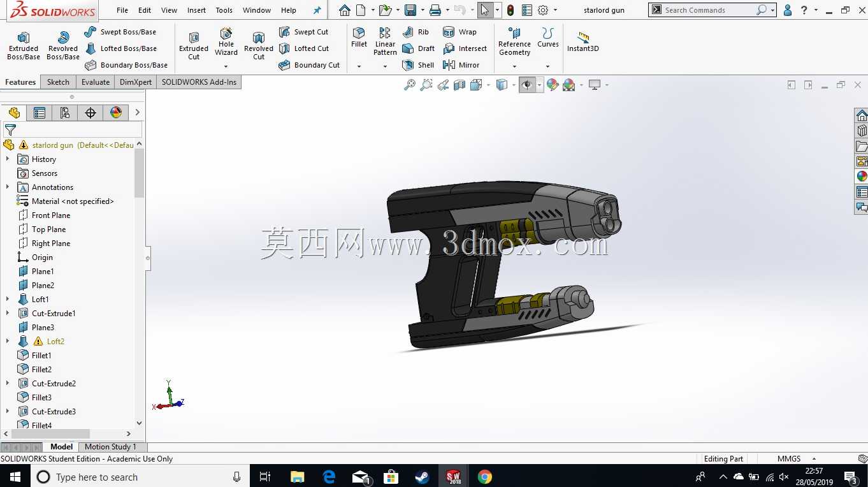
Task: Expand the Loft2 feature node
Action: pyautogui.click(x=8, y=342)
